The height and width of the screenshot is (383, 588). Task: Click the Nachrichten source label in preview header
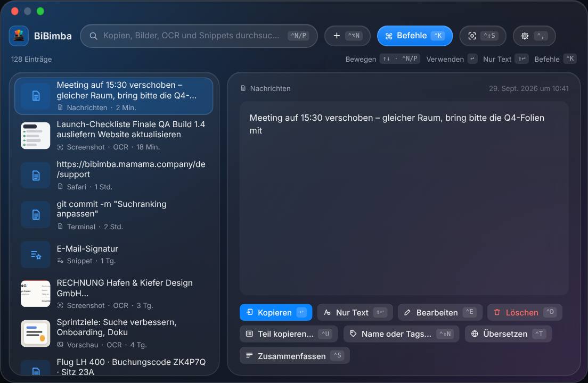(265, 88)
